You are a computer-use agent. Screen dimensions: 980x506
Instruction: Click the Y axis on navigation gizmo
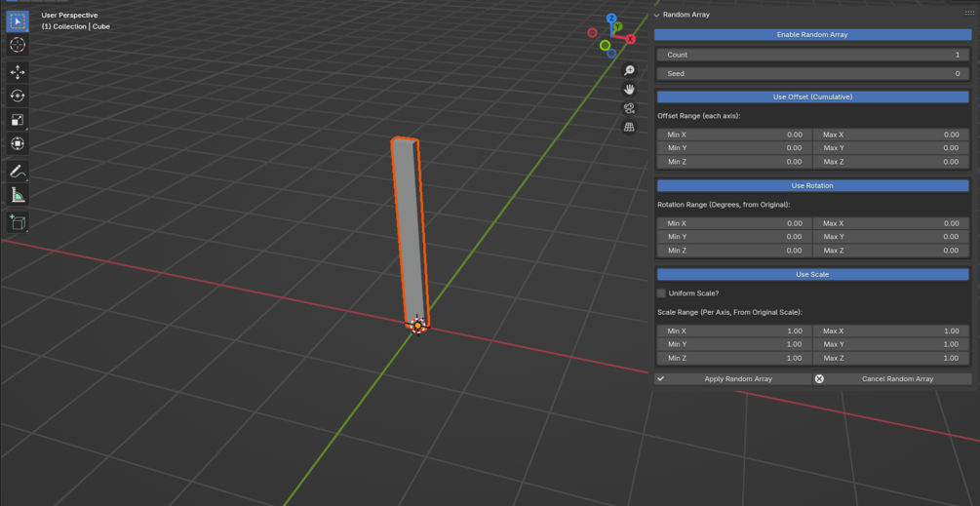click(x=617, y=27)
